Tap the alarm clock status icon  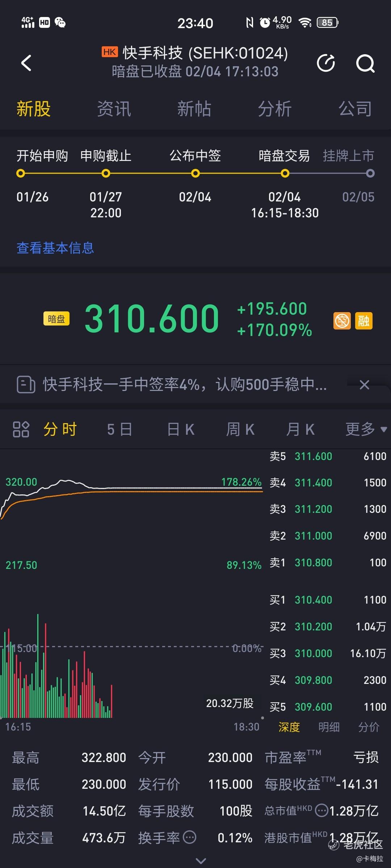pos(265,22)
